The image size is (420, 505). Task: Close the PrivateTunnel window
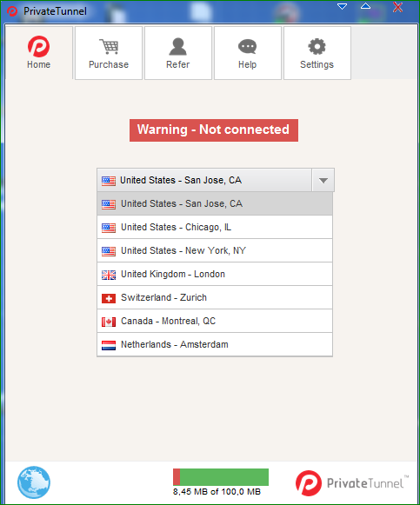pos(397,7)
